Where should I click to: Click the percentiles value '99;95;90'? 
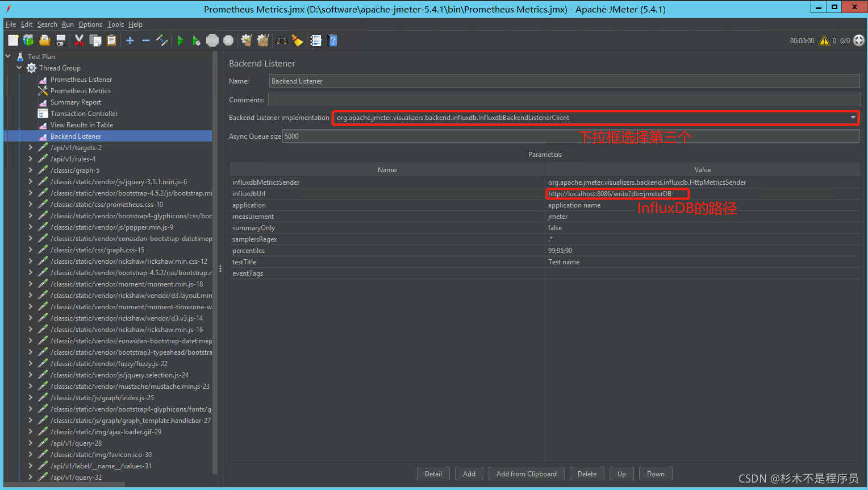click(703, 251)
